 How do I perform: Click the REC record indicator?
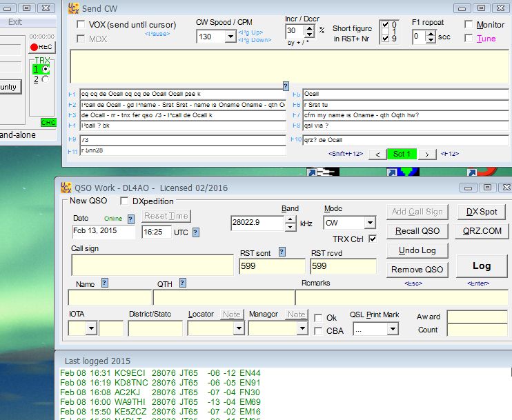pos(41,47)
